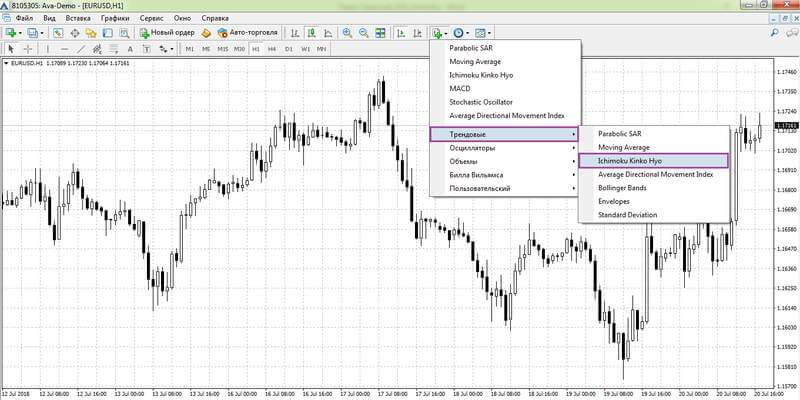Open the Графики menu
Screen dimensions: 800x400
[x=115, y=18]
